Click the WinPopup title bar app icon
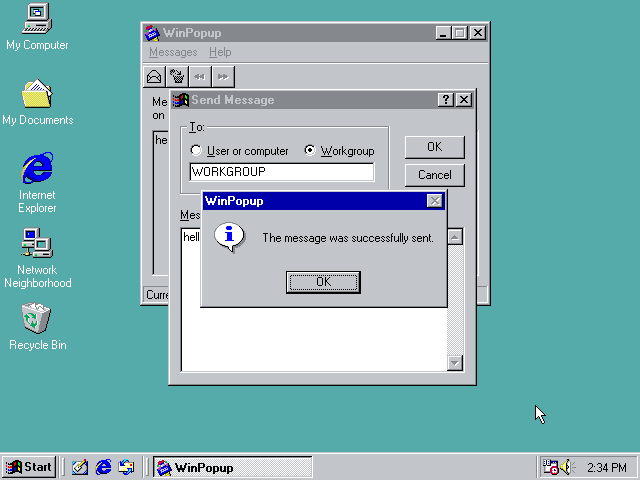 tap(152, 33)
